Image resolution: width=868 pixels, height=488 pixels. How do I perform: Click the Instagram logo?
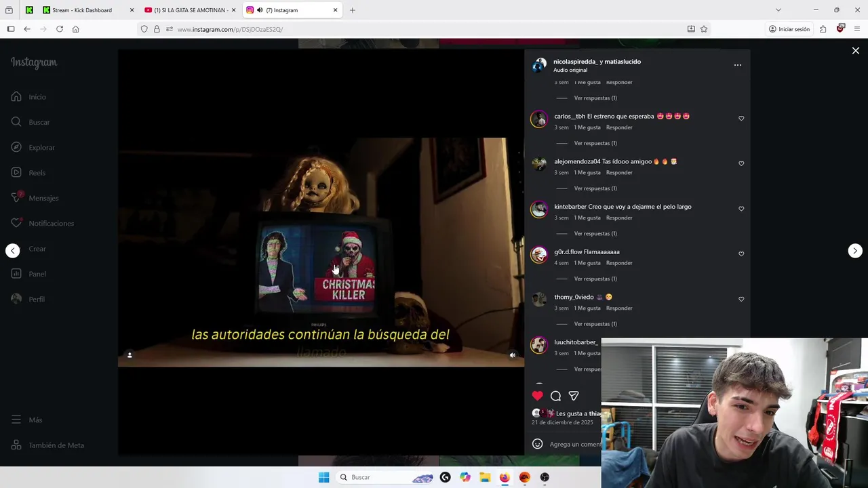pos(34,62)
